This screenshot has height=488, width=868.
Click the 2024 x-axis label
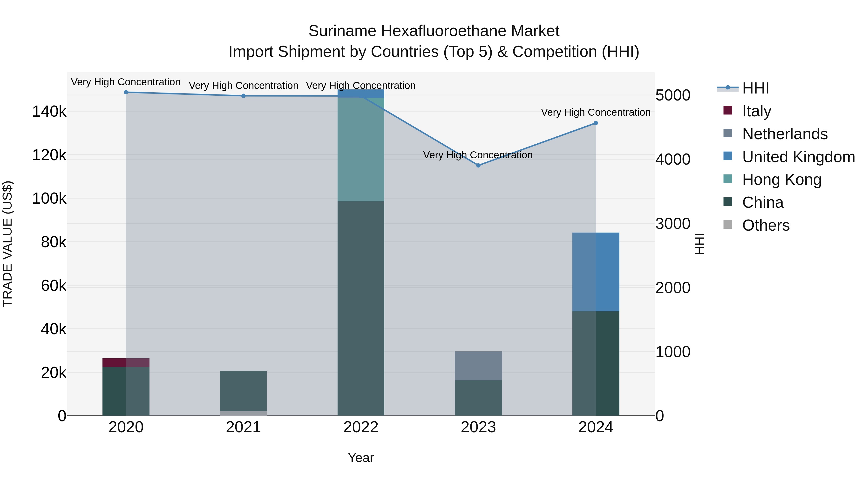pyautogui.click(x=596, y=427)
